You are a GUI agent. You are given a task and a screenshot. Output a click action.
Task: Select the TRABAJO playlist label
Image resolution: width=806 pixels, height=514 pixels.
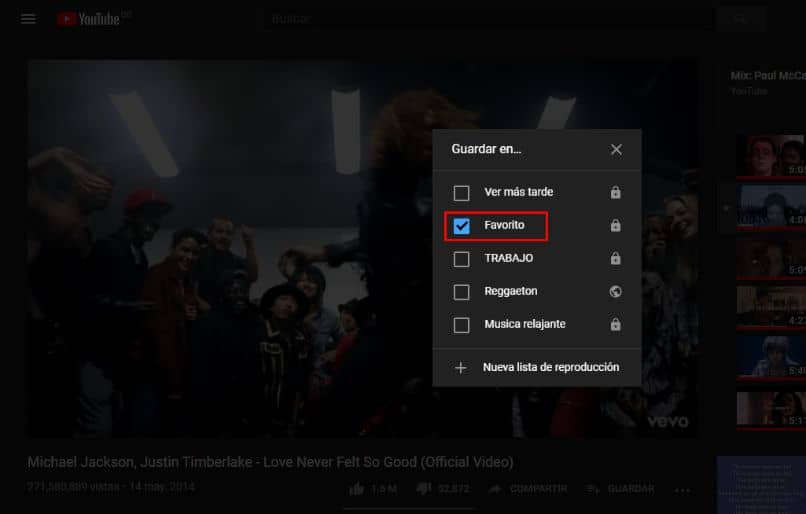click(x=508, y=258)
